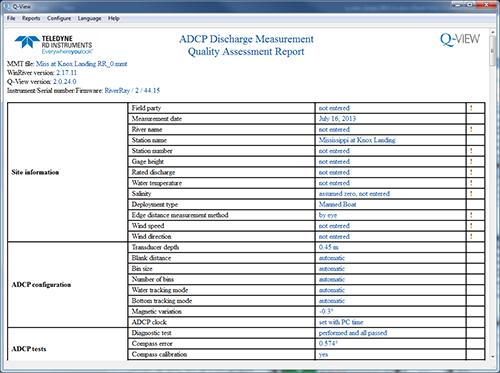Viewport: 500px width, 373px height.
Task: Click the Q-View app icon in title bar
Action: tap(7, 6)
